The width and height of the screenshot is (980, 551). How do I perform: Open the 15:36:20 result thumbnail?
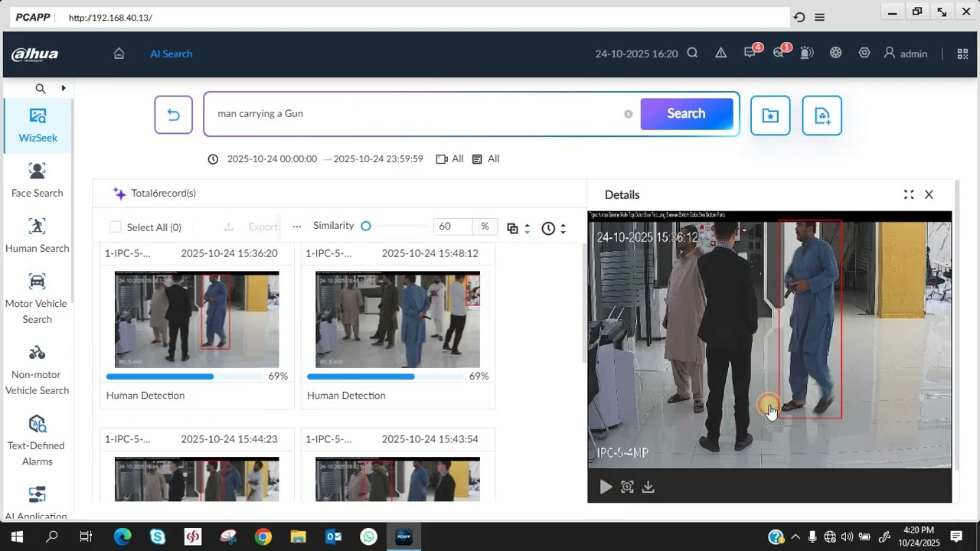[197, 319]
